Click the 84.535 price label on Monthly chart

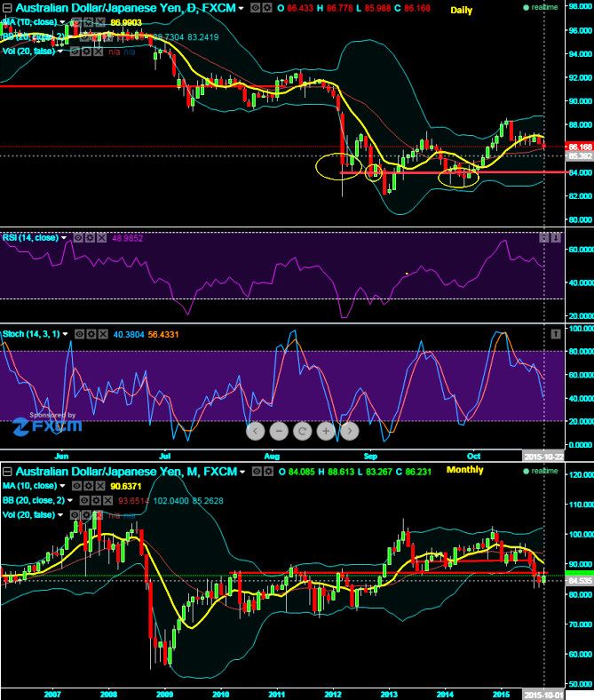click(x=579, y=581)
